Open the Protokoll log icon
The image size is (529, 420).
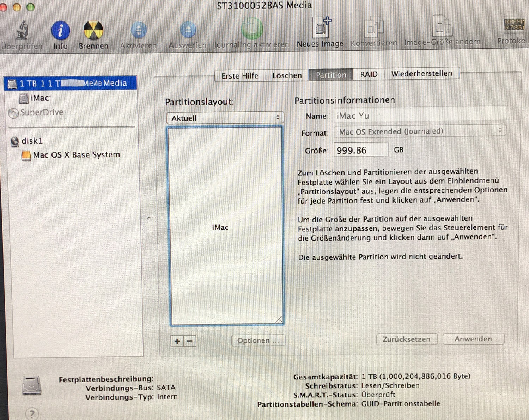(x=514, y=25)
